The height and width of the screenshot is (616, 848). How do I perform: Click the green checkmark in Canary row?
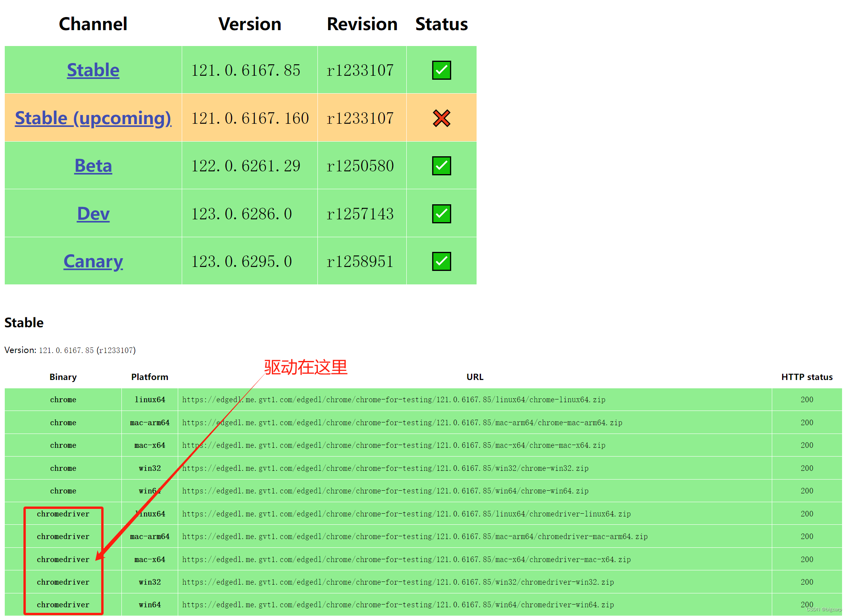coord(441,261)
